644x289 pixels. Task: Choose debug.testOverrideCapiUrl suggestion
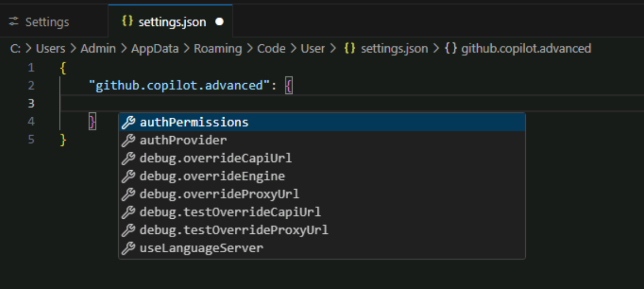(x=322, y=212)
